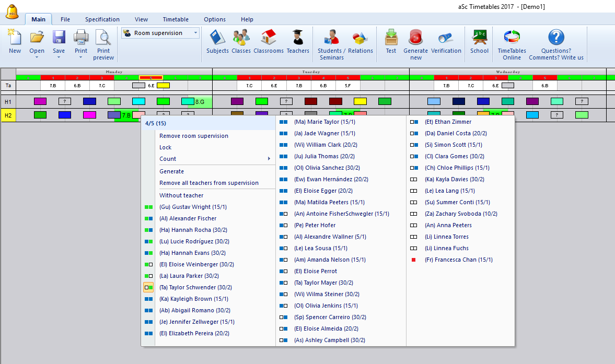Choose Remove room supervision menu entry

[x=193, y=136]
